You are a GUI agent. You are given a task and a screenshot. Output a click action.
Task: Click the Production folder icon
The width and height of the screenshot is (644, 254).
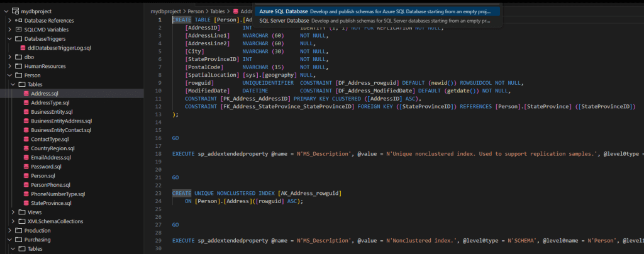pyautogui.click(x=18, y=231)
